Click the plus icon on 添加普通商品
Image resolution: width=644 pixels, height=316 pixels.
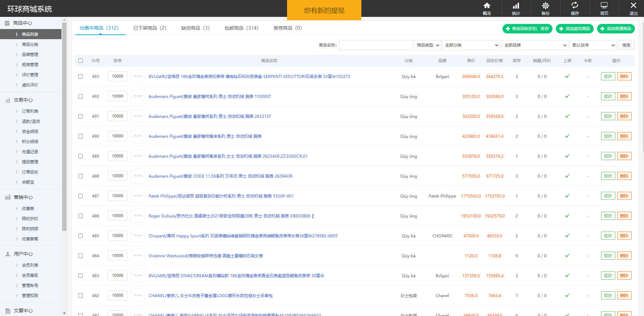point(602,29)
